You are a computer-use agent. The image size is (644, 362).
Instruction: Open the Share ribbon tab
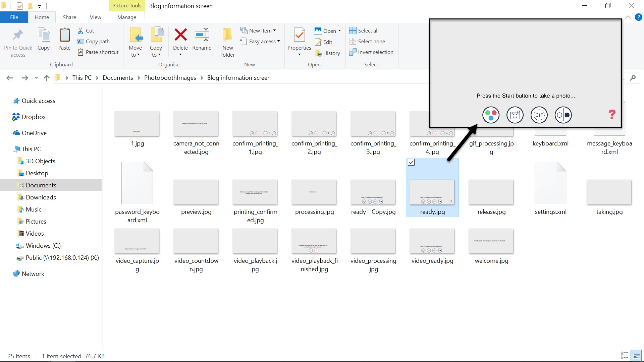pos(69,17)
